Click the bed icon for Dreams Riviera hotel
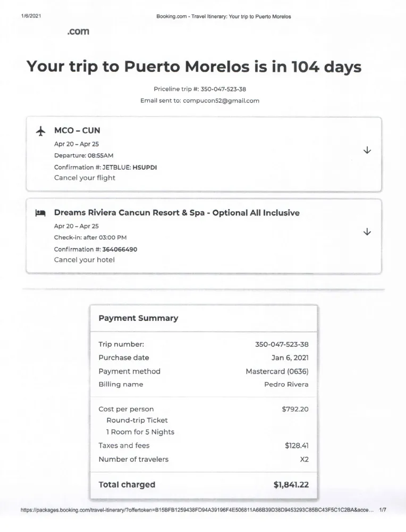Screen dimensions: 406x532 click(x=40, y=213)
